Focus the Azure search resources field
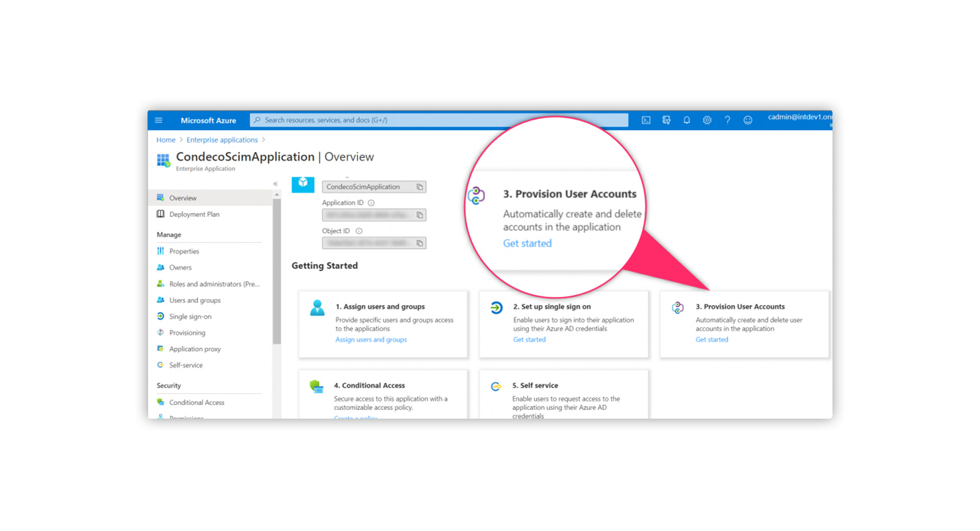 coord(439,120)
